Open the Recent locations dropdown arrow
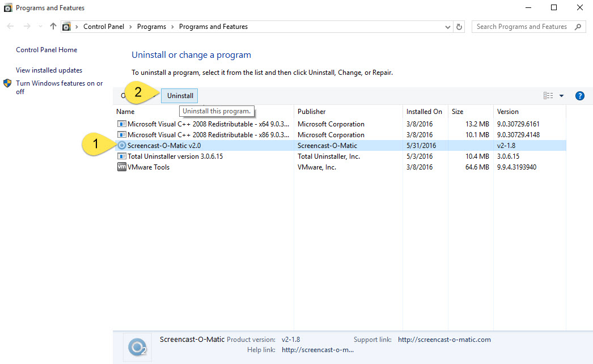The width and height of the screenshot is (593, 364). (x=40, y=27)
